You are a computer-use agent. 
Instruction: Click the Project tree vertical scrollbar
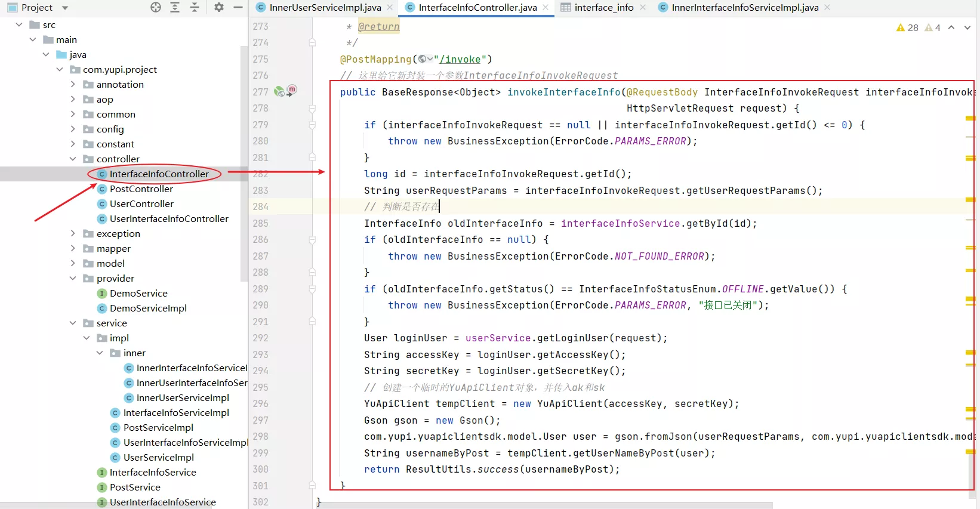(x=244, y=164)
